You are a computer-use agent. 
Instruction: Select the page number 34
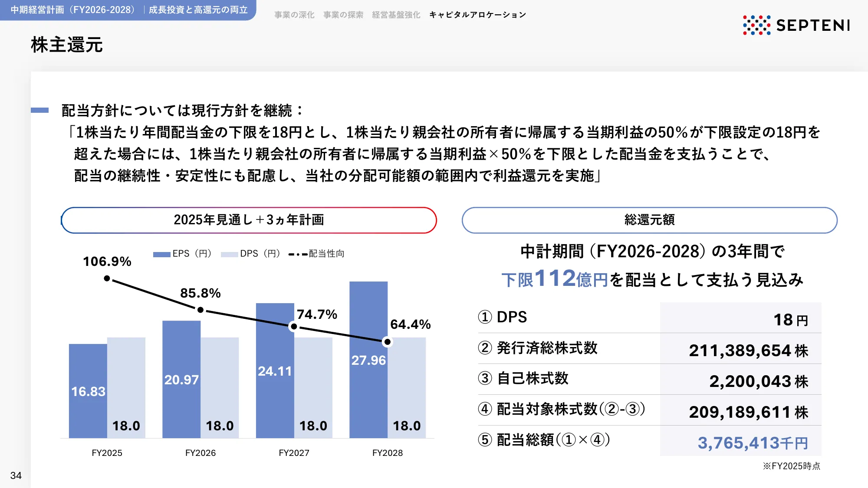pos(16,476)
